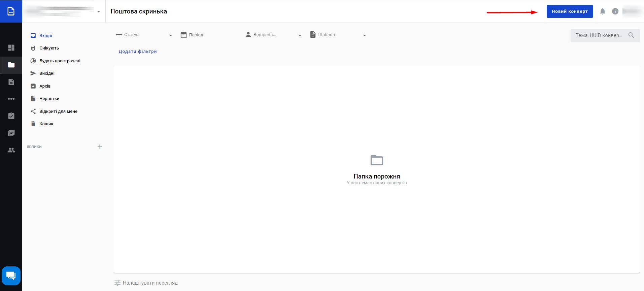The height and width of the screenshot is (291, 644).
Task: Select the folder mailbox icon in left rail
Action: click(11, 65)
